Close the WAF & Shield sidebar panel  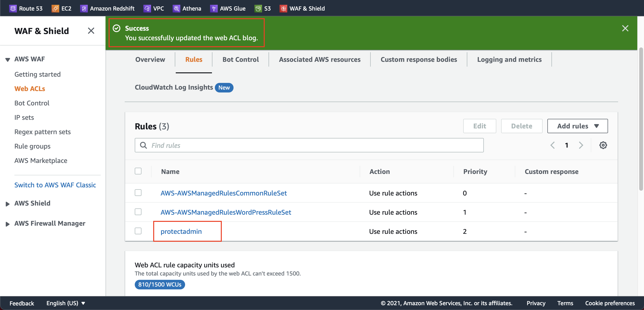pos(91,31)
